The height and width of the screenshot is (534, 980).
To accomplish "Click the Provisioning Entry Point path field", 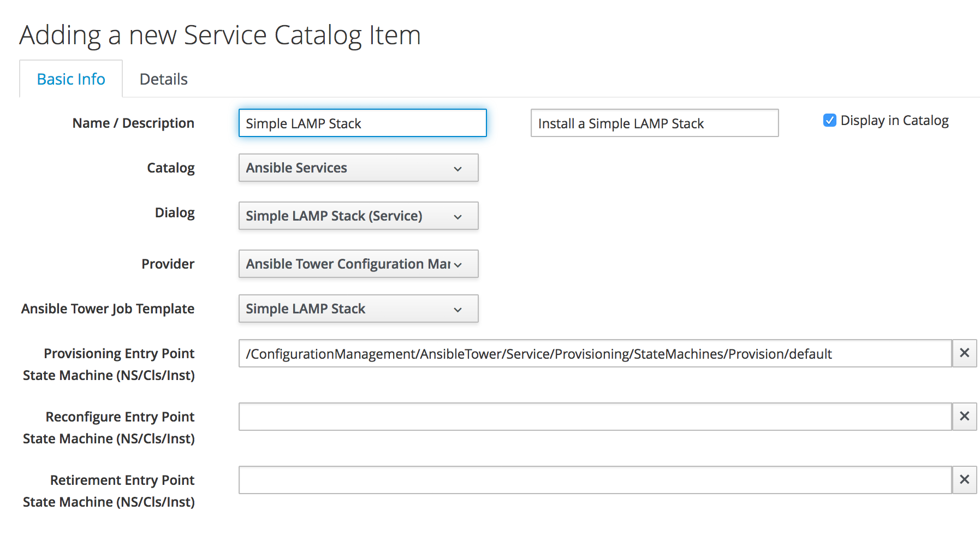I will point(595,354).
